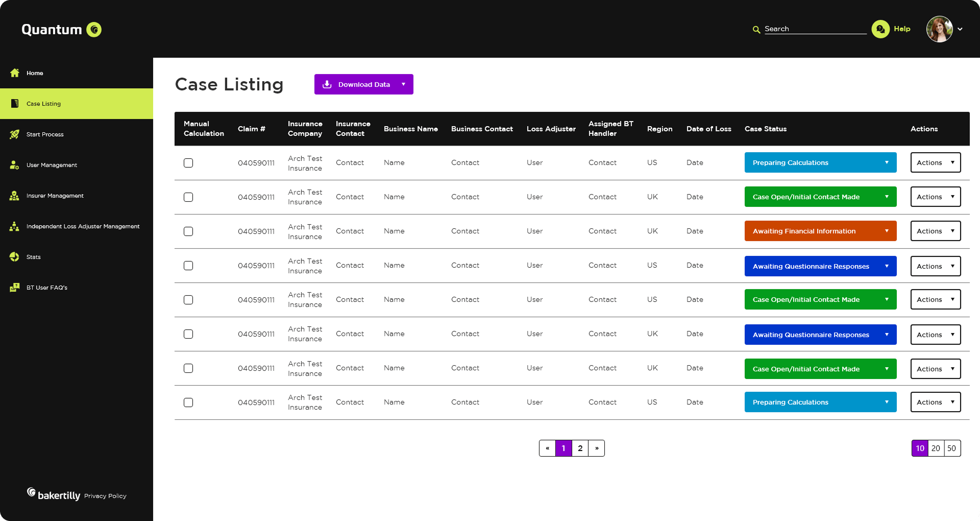Tick the Manual Calculation checkbox in first row
The image size is (980, 521).
point(188,163)
